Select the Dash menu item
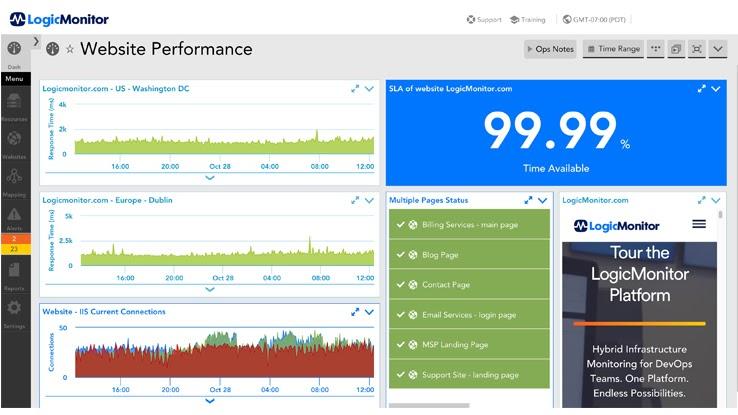The image size is (738, 415). pyautogui.click(x=14, y=52)
